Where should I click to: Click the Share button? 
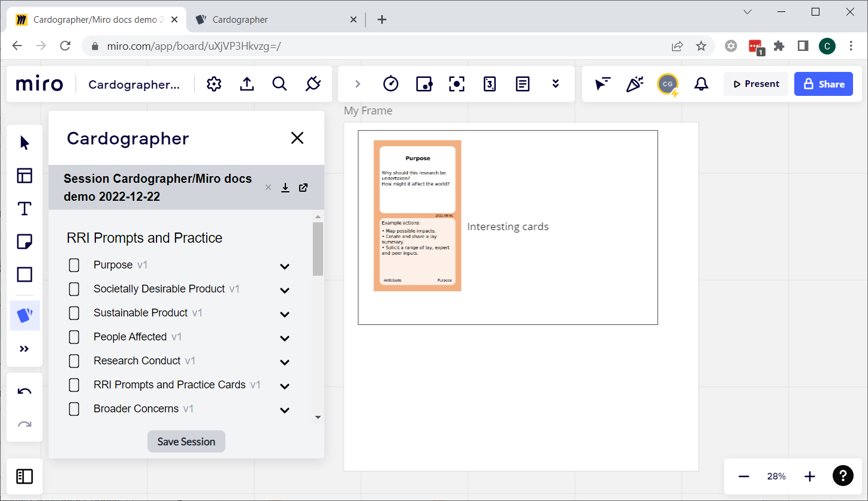824,84
